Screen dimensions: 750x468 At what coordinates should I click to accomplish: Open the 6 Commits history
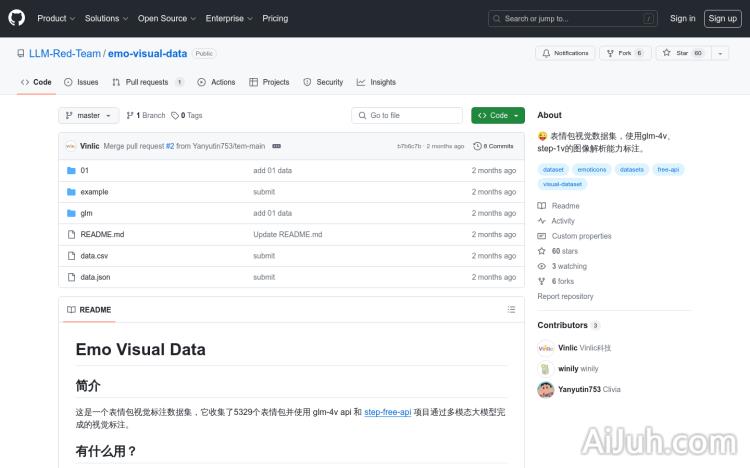click(493, 146)
